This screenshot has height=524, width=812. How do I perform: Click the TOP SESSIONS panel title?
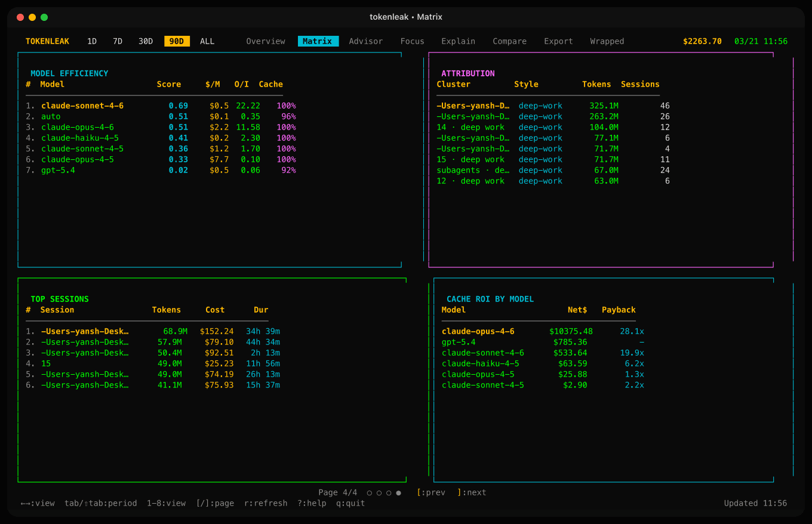click(60, 299)
